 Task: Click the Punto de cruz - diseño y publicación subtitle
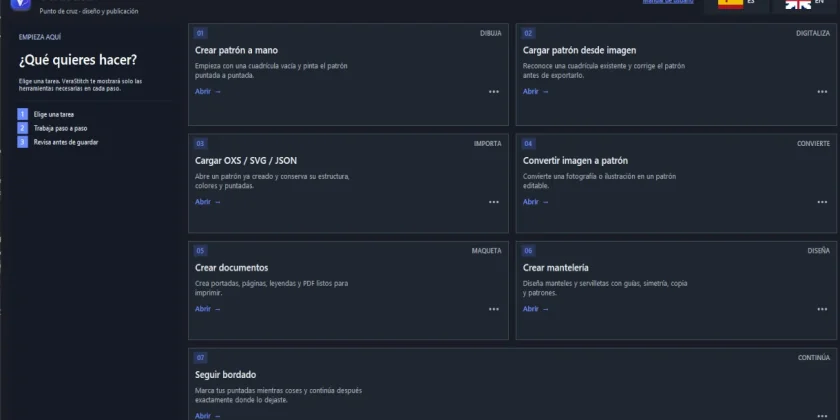click(x=89, y=11)
